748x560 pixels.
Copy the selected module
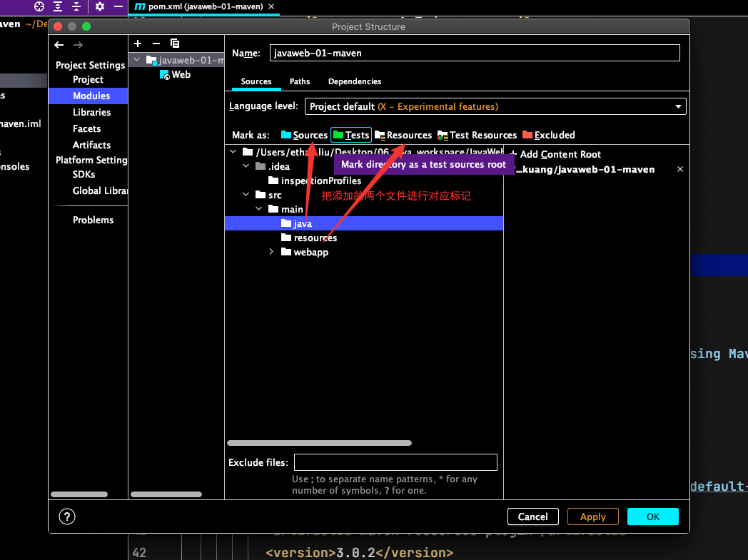tap(175, 44)
